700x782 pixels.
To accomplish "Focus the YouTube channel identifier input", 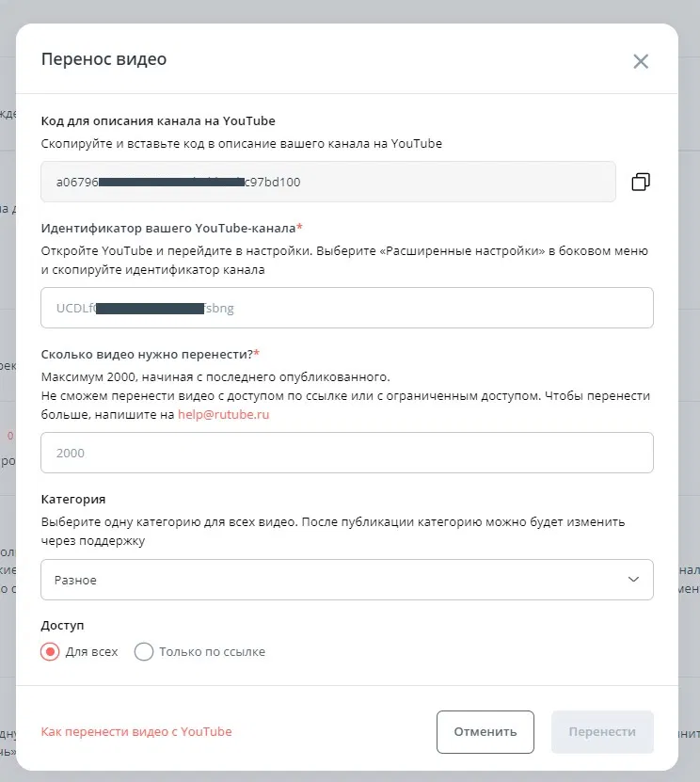I will [346, 308].
